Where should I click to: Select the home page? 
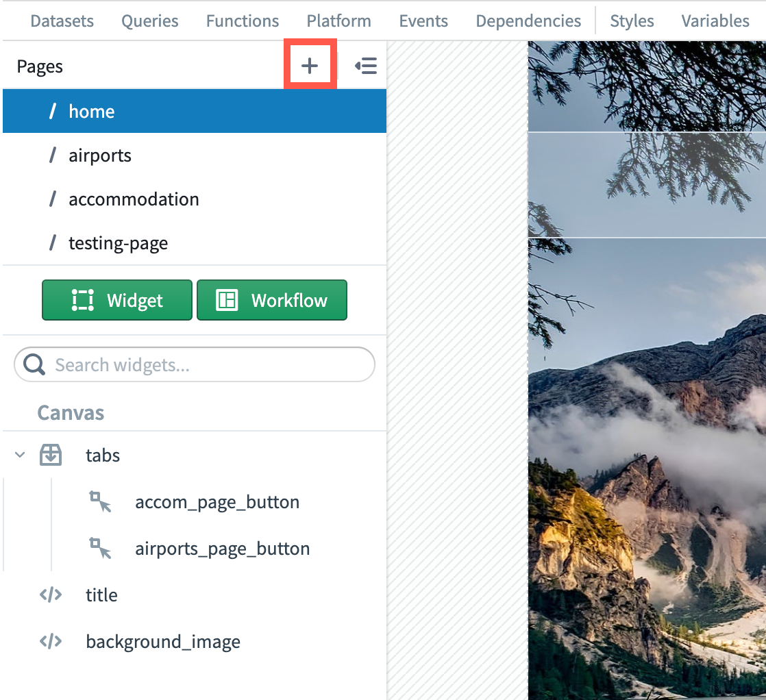195,112
